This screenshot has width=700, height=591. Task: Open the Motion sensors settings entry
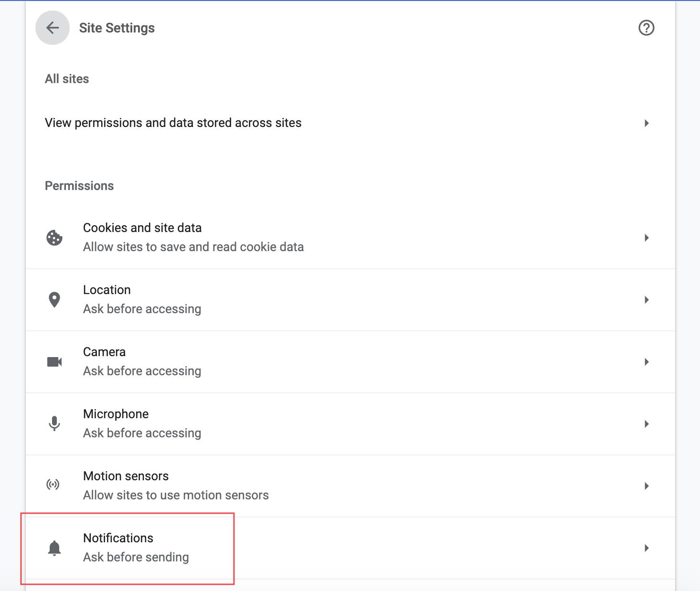point(126,476)
